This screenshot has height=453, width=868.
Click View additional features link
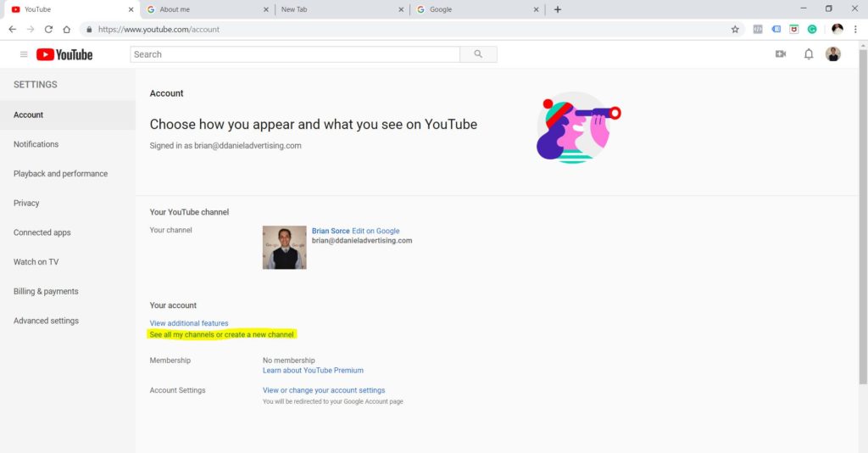[x=189, y=323]
